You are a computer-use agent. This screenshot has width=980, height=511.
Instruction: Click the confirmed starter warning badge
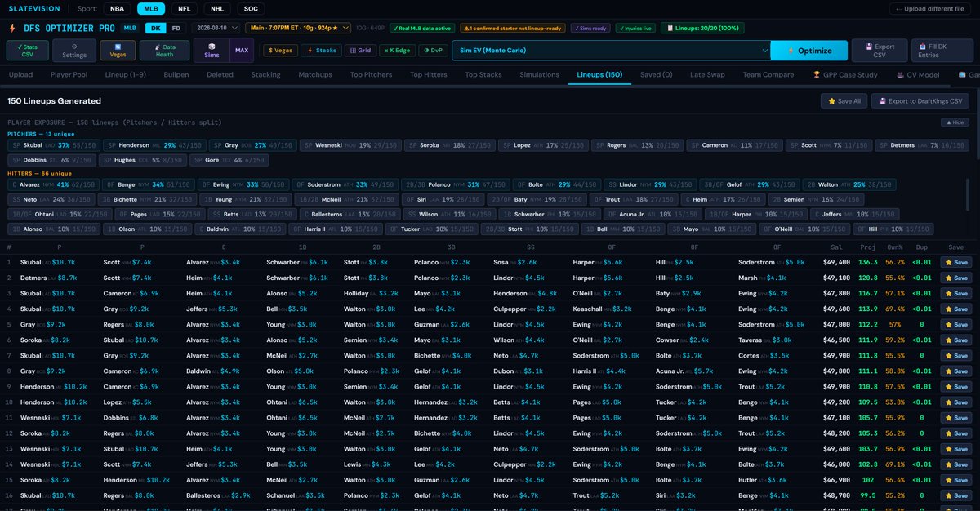click(512, 28)
